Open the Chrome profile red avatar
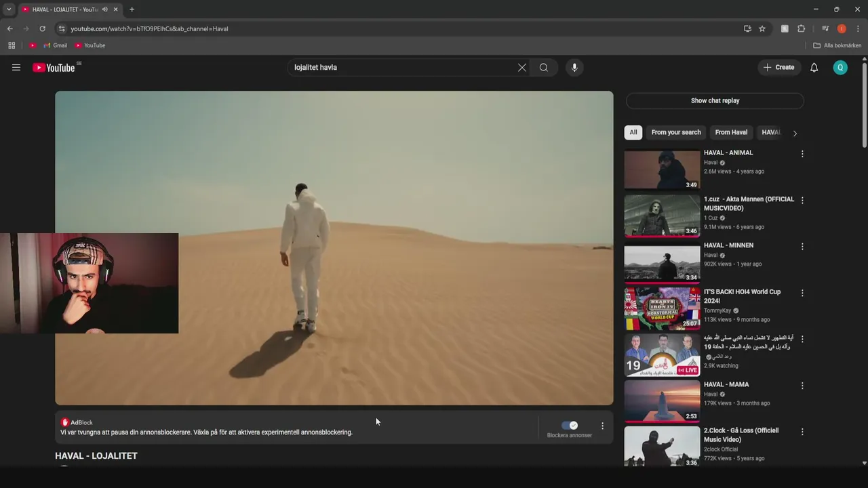Screen dimensions: 868x488 pyautogui.click(x=842, y=28)
